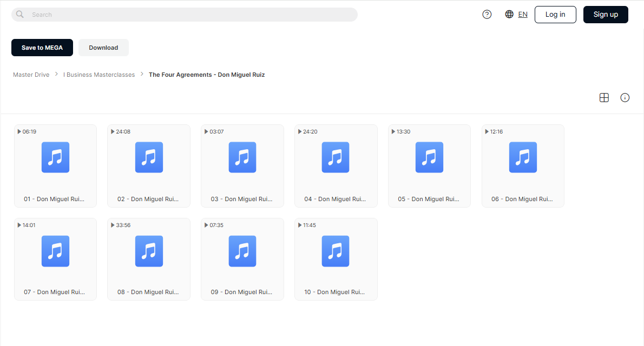This screenshot has width=644, height=346.
Task: Click music icon of track 04
Action: 336,157
